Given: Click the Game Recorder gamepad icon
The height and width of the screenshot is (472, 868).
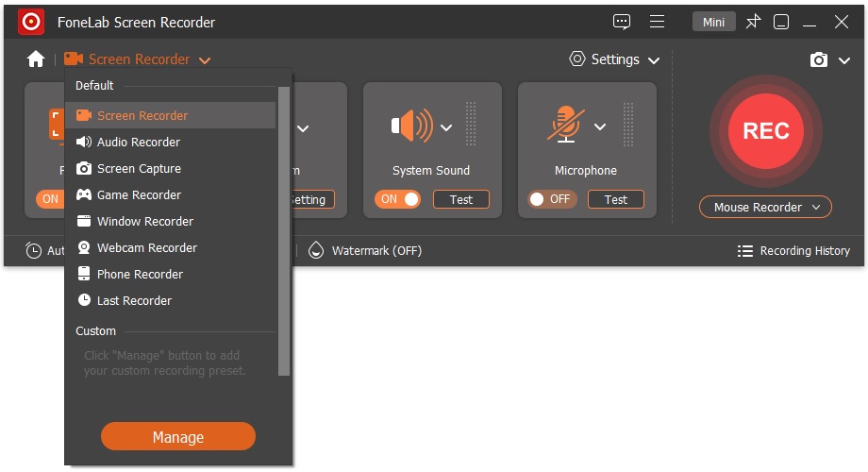Looking at the screenshot, I should coord(84,194).
